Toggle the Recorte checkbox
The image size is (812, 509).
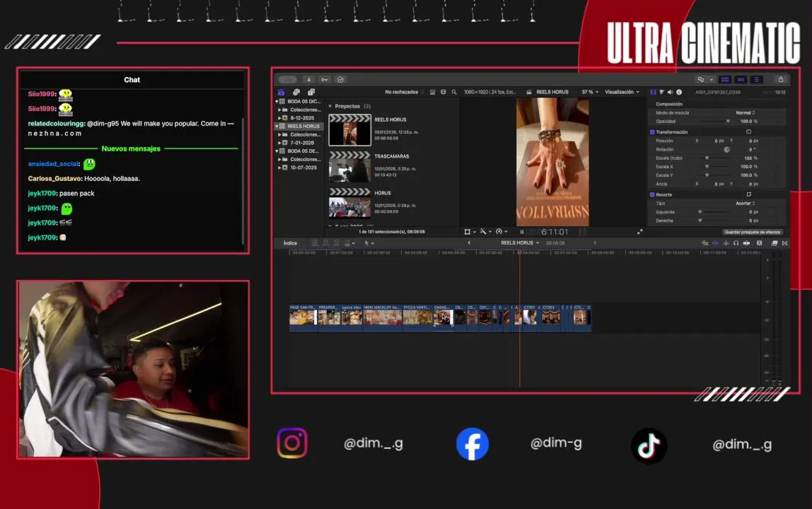tap(652, 194)
